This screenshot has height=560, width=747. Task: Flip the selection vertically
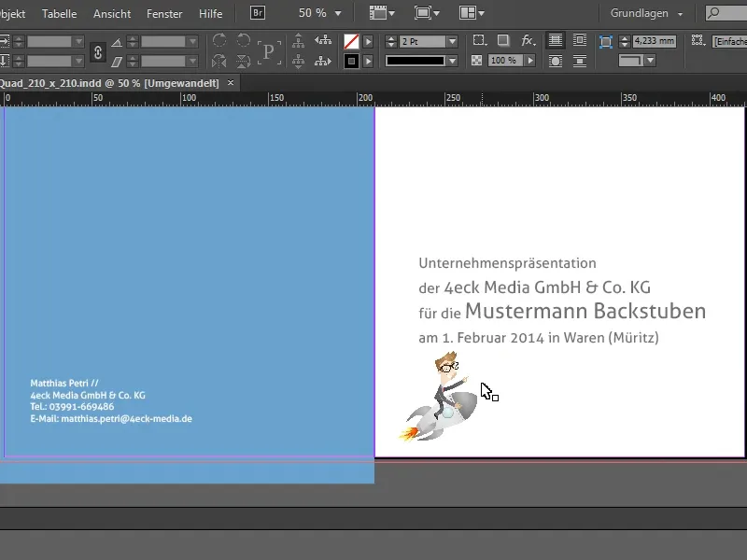pos(243,61)
